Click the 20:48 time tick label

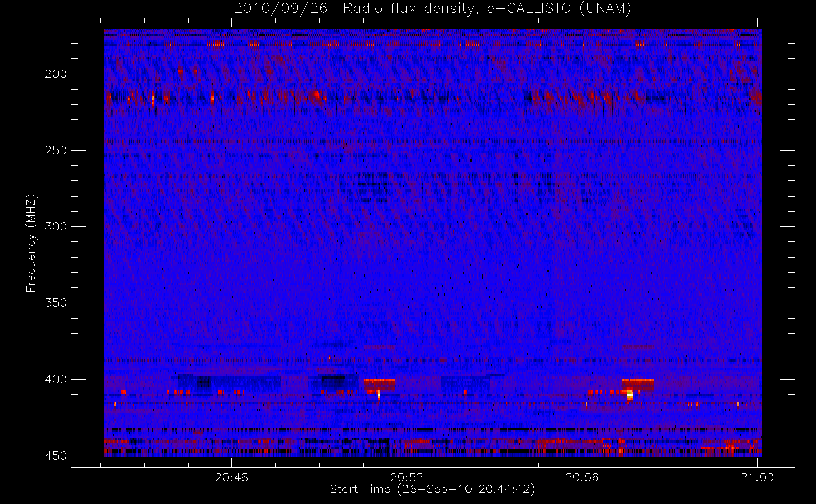point(232,478)
